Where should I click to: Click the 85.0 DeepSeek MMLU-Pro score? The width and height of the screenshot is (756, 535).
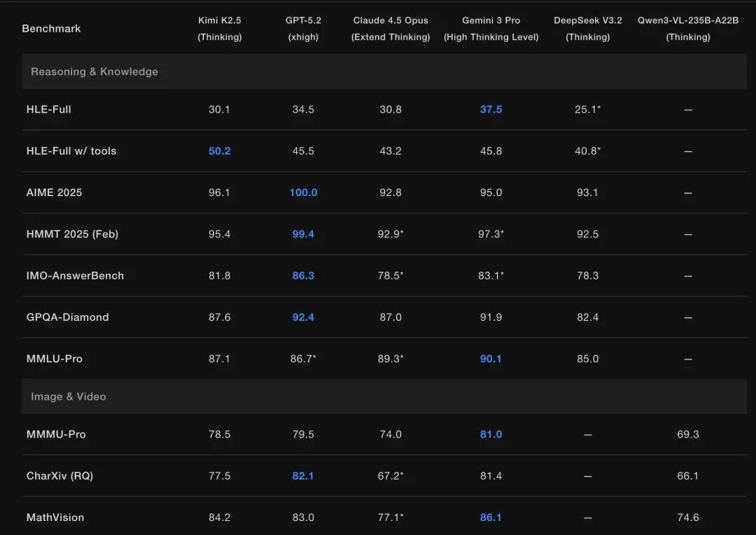(588, 359)
